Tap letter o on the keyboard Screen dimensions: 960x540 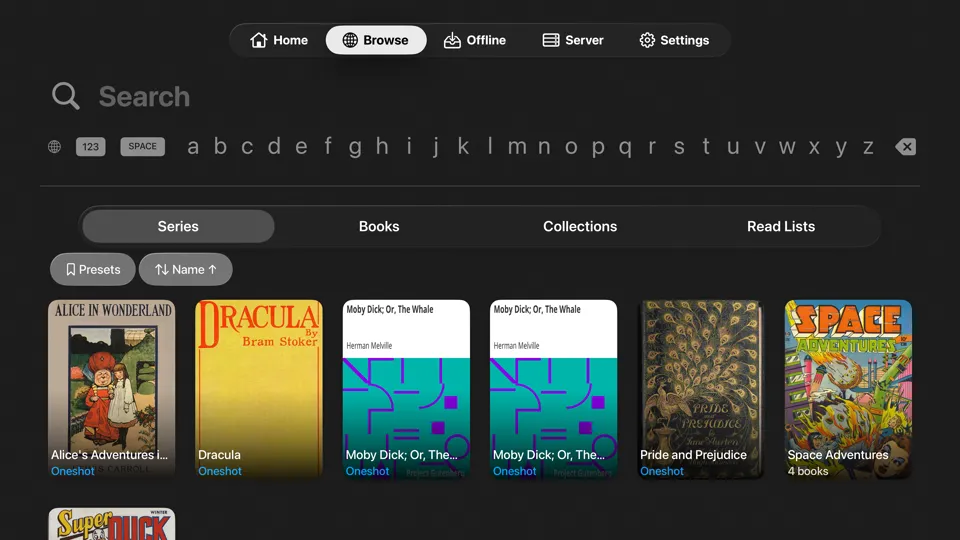coord(571,147)
